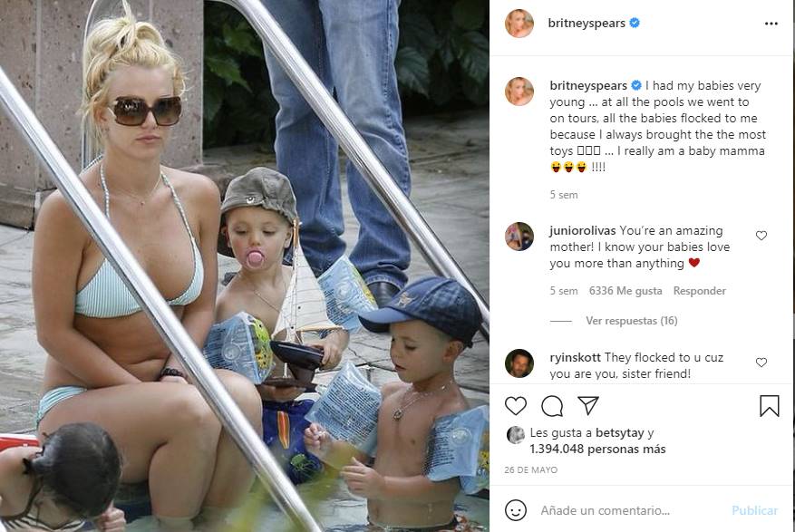Click Responder under juniorolivas's comment

[x=699, y=291]
